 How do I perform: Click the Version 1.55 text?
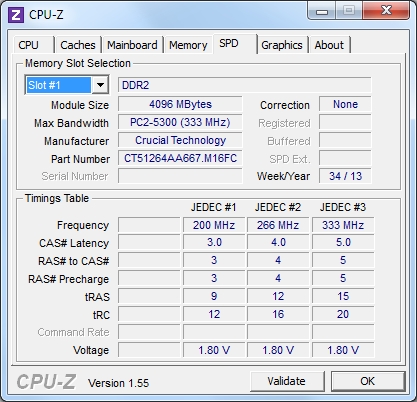pos(118,383)
